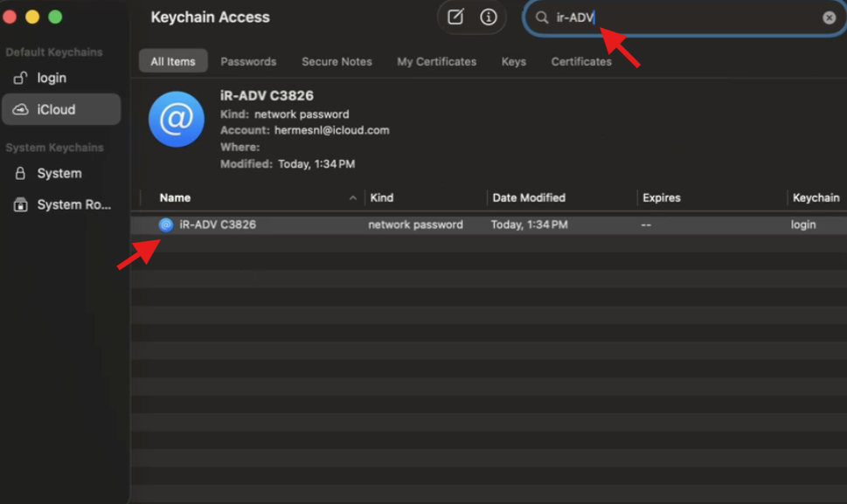Show the My Certificates tab
This screenshot has width=847, height=504.
(x=436, y=61)
